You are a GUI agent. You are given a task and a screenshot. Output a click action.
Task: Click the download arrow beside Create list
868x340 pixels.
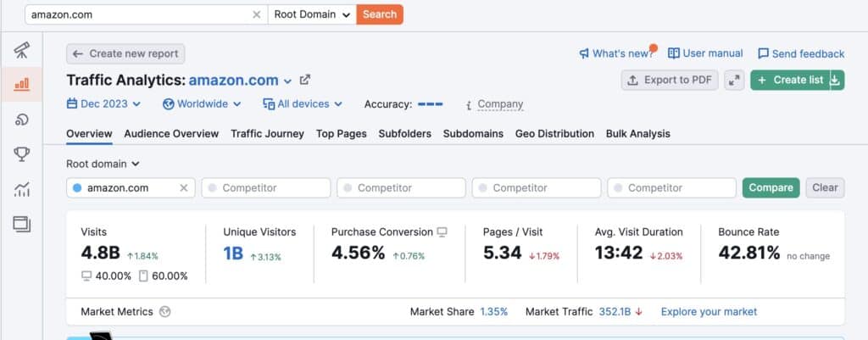[836, 81]
